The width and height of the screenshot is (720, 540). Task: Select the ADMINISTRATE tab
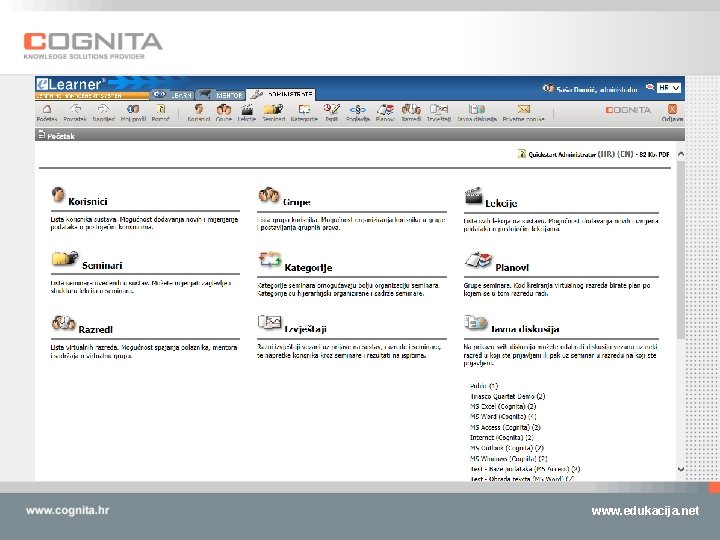[x=281, y=95]
